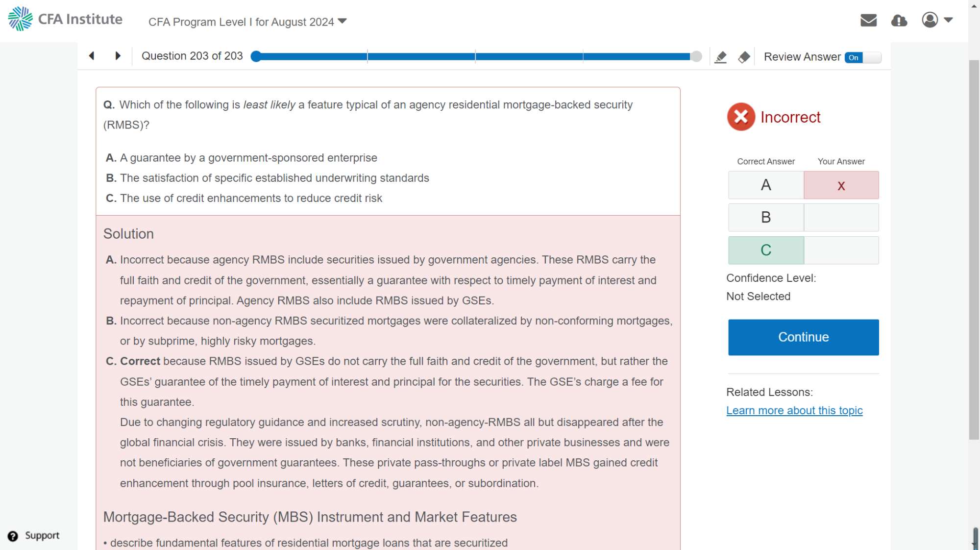Click the cloud alert download icon
The image size is (980, 550).
tap(899, 20)
